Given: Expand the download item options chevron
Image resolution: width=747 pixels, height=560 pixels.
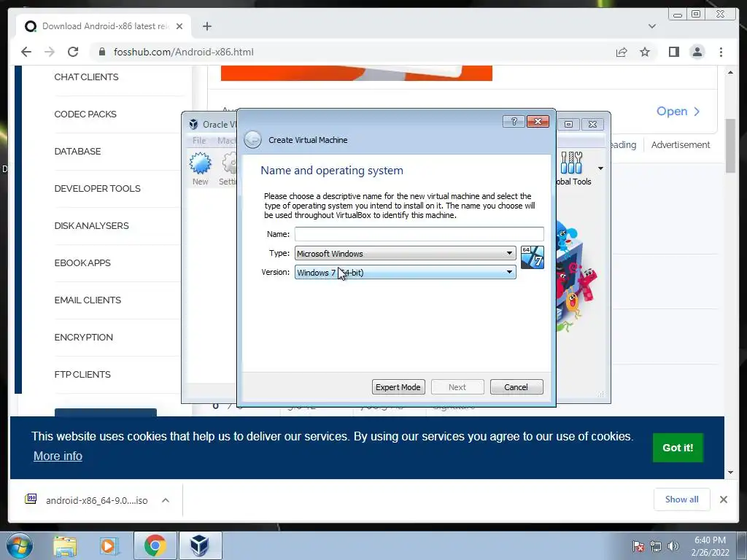Looking at the screenshot, I should [x=166, y=500].
